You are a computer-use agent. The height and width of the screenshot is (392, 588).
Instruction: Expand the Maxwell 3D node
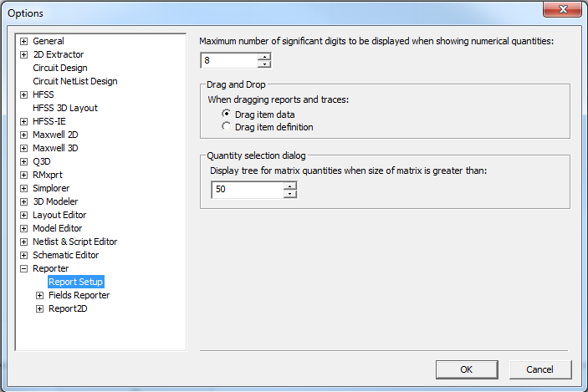[x=23, y=148]
